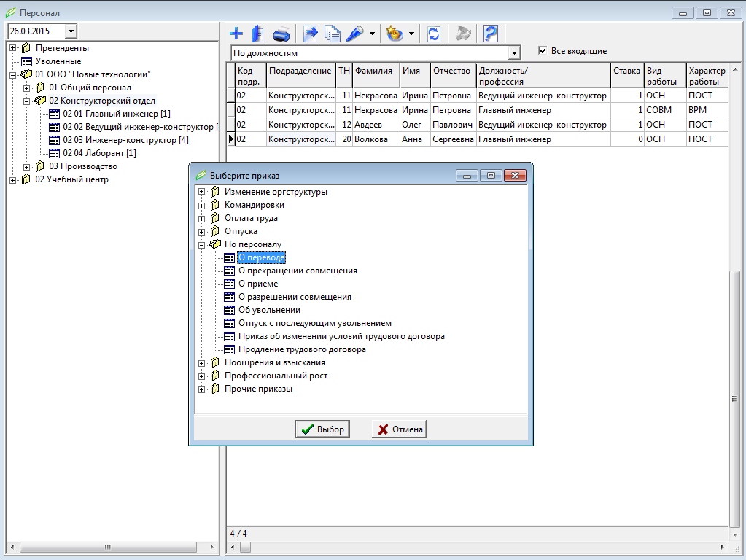Close the Выберите приказ dialog

pyautogui.click(x=515, y=176)
